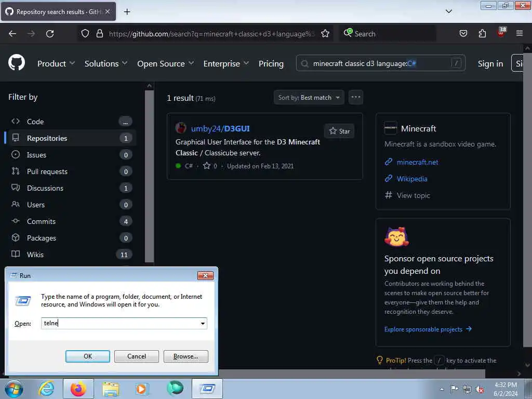This screenshot has height=399, width=532.
Task: Star the D3GUI repository
Action: [x=339, y=131]
